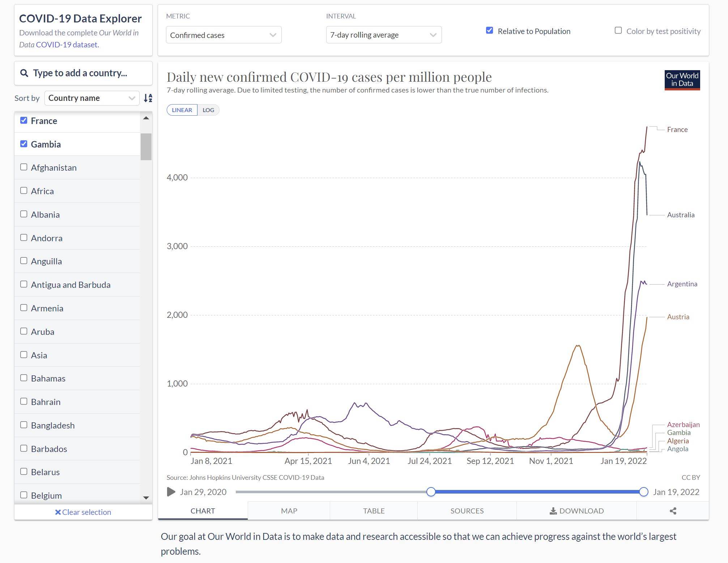Disable Relative to Population checkbox
Screen dimensions: 728x563
click(489, 31)
